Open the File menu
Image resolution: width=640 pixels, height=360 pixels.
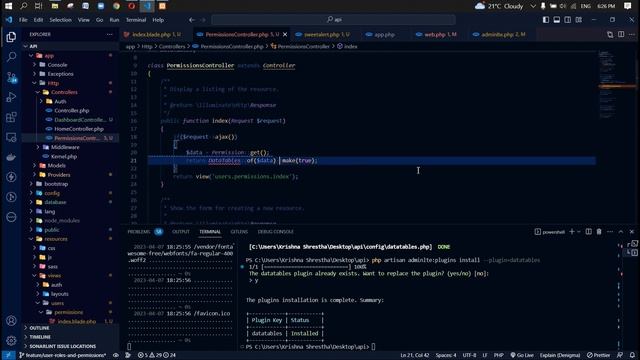click(23, 20)
